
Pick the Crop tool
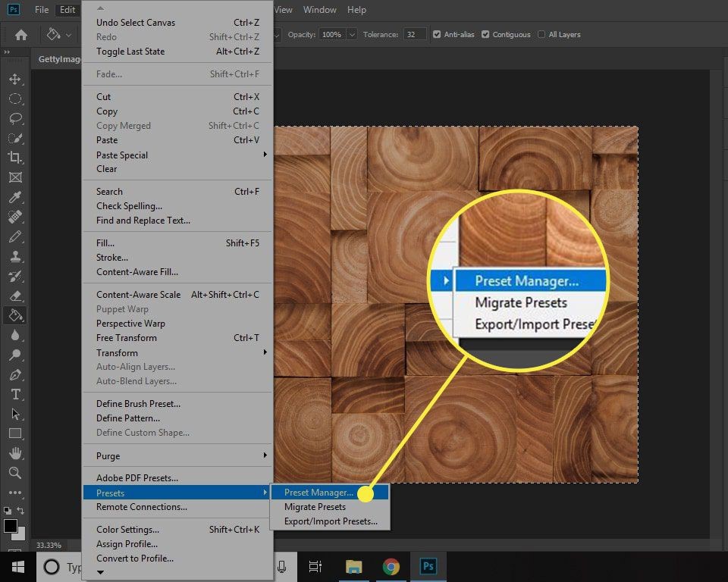tap(14, 158)
